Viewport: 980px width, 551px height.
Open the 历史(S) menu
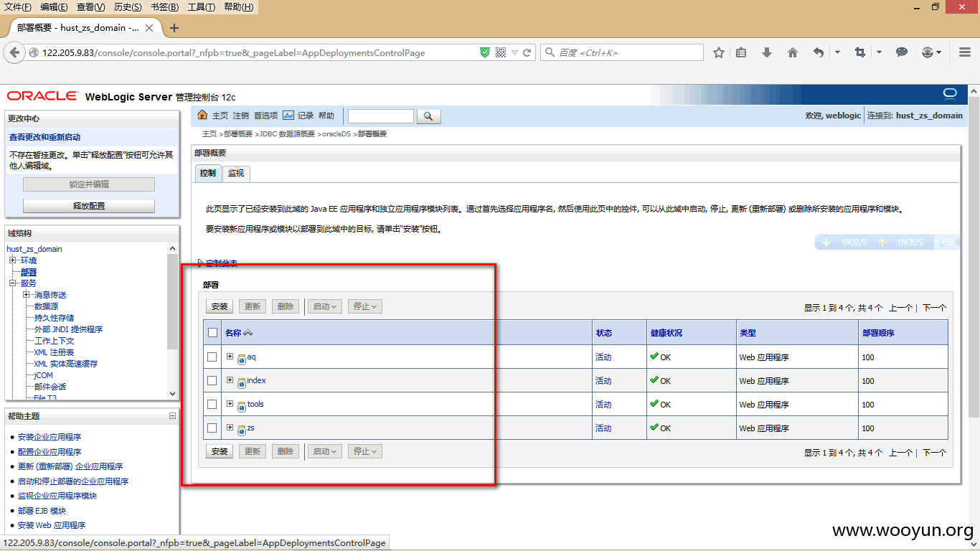click(x=128, y=7)
